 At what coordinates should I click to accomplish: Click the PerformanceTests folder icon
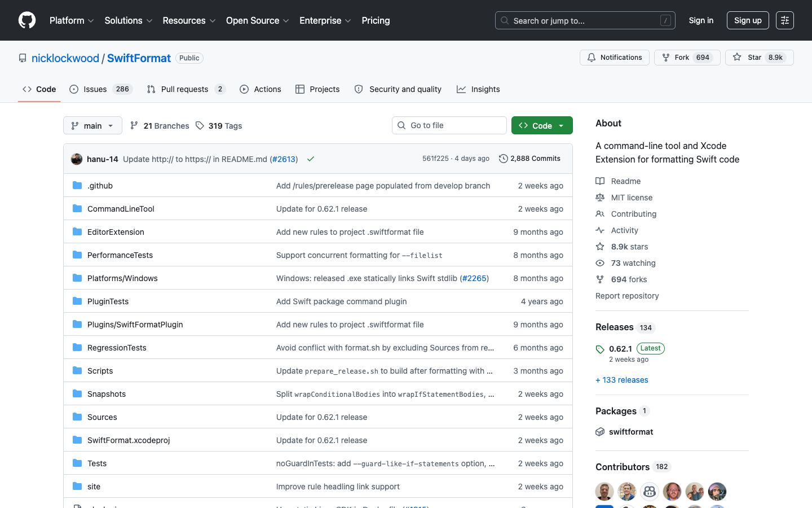tap(77, 255)
